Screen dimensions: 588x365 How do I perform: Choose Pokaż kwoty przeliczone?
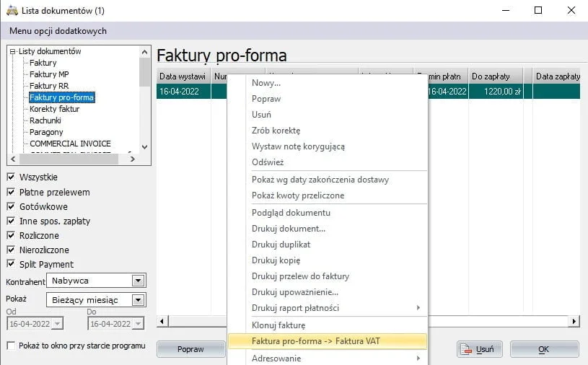pos(327,195)
